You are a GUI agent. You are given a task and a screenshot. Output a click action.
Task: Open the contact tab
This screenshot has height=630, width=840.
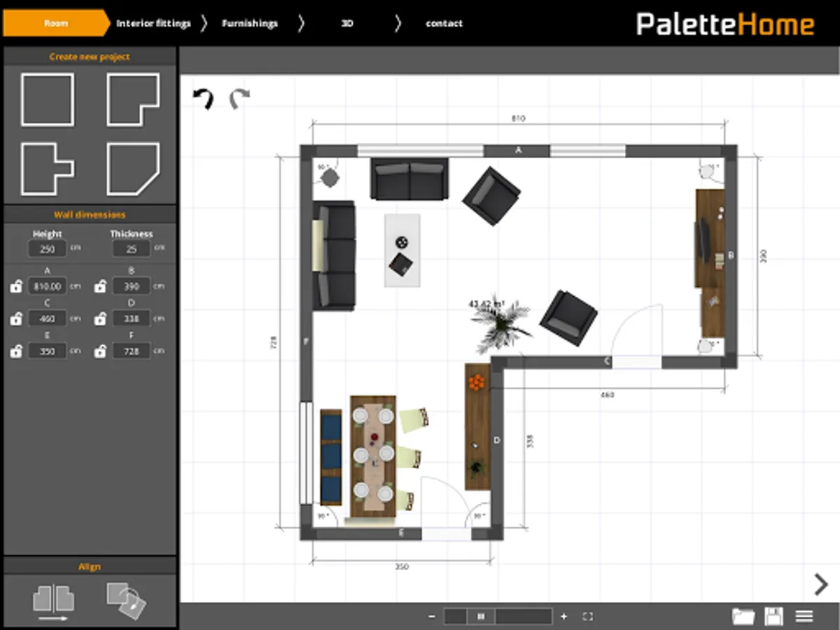click(x=444, y=23)
